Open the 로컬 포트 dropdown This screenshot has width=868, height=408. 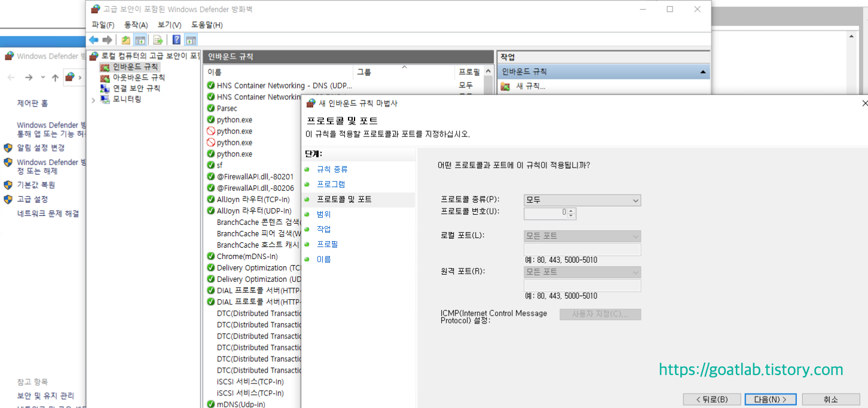pyautogui.click(x=582, y=236)
